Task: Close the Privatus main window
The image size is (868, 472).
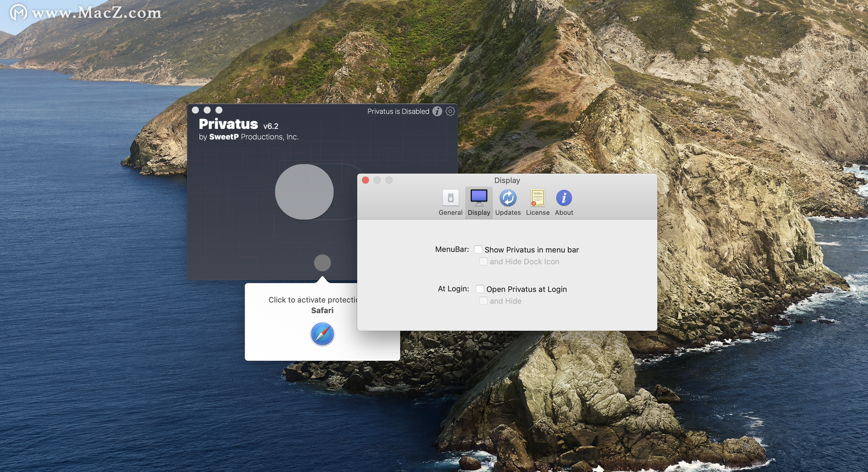Action: [195, 110]
